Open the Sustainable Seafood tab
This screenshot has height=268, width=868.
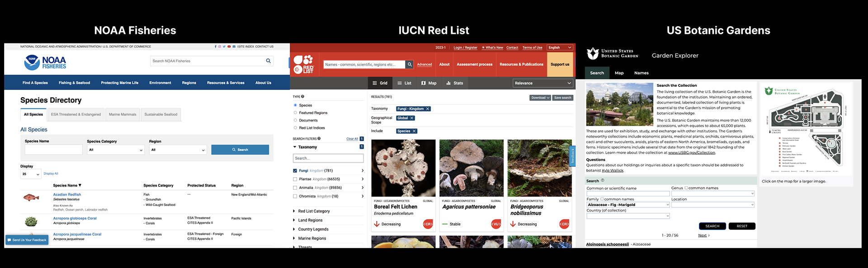click(x=161, y=115)
